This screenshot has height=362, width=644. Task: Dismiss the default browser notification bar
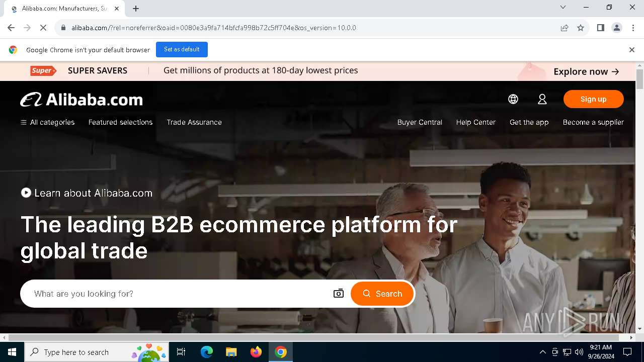(632, 50)
